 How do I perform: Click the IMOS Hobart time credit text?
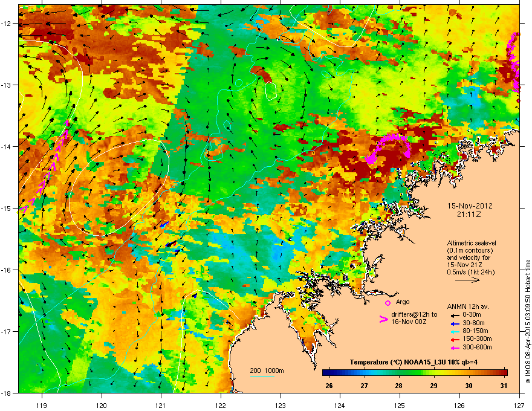point(528,322)
